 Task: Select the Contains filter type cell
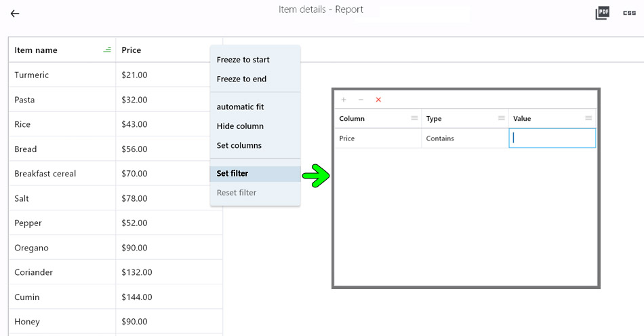click(464, 138)
